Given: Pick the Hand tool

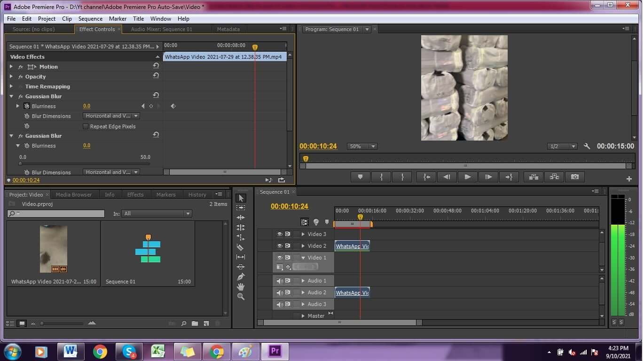Looking at the screenshot, I should point(241,287).
